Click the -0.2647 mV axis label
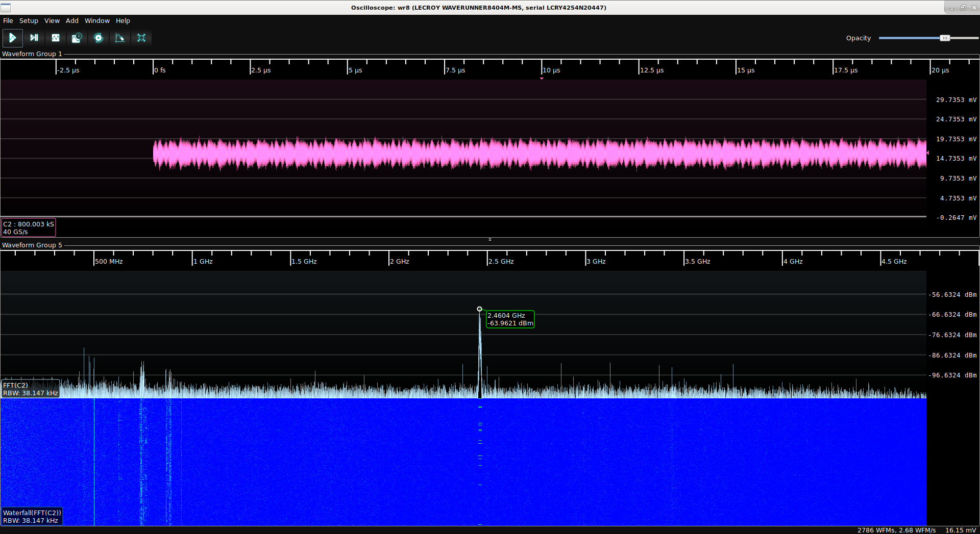The image size is (980, 534). (957, 218)
